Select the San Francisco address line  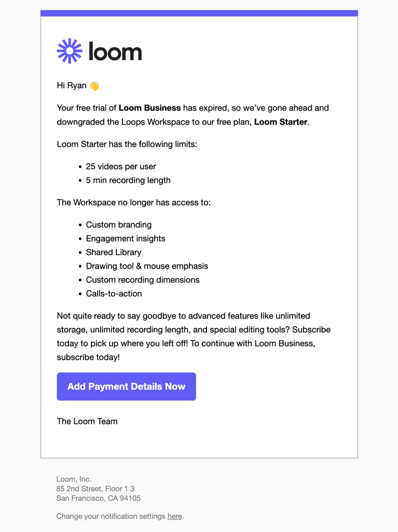[98, 498]
